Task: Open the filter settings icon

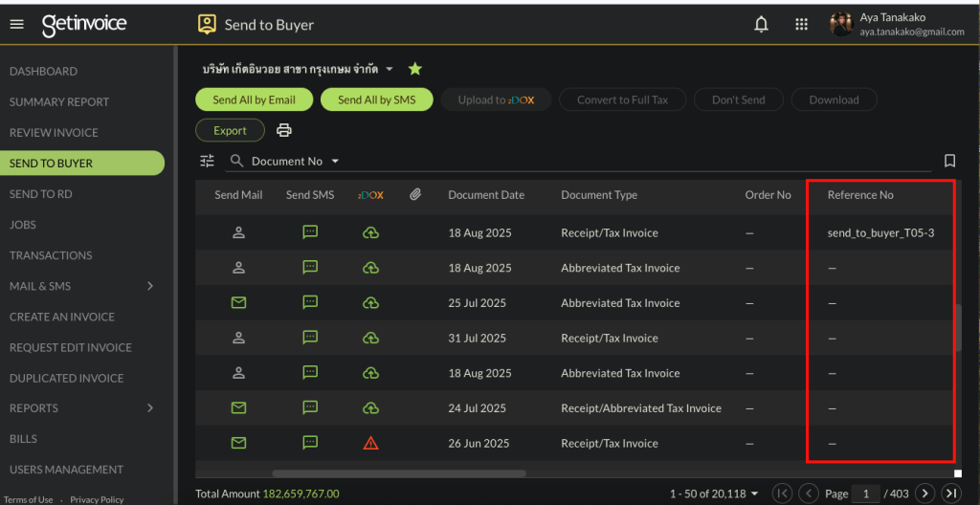Action: pos(207,162)
